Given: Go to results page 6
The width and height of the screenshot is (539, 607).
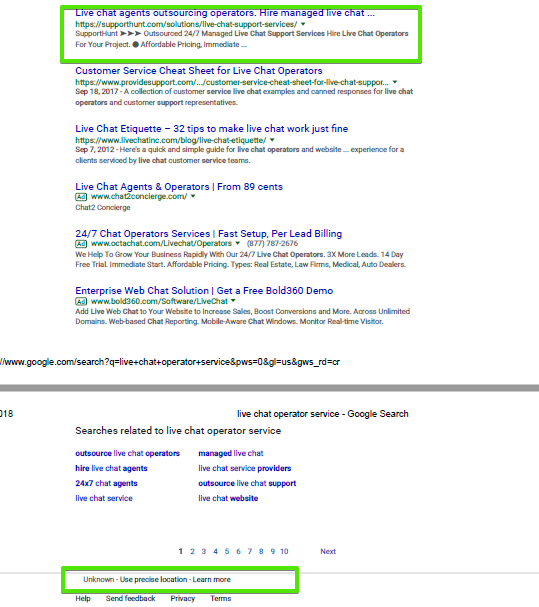Looking at the screenshot, I should 238,552.
